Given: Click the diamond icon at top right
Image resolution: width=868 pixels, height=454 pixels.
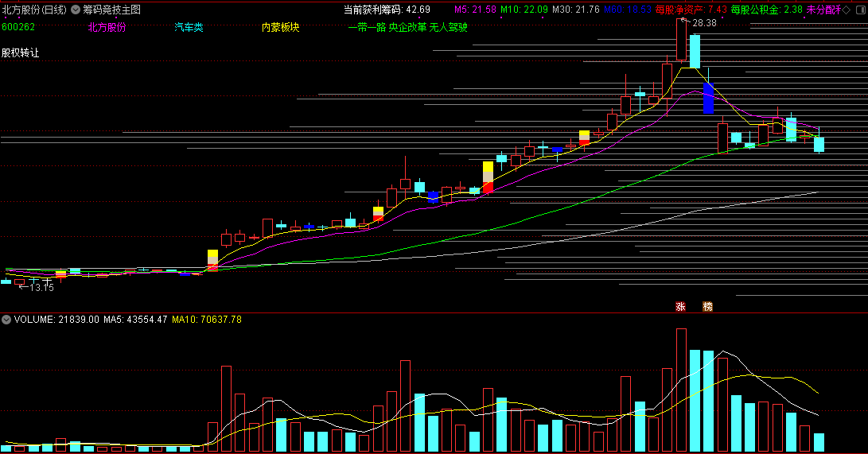Looking at the screenshot, I should tap(847, 10).
